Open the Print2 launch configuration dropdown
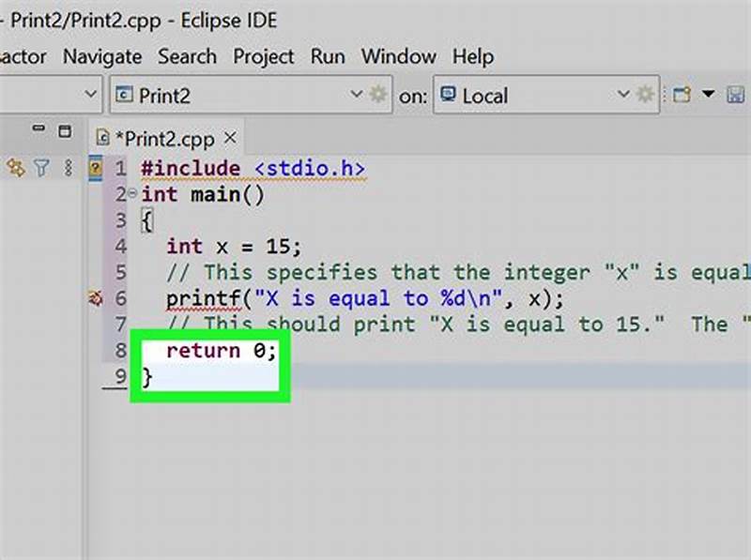The height and width of the screenshot is (560, 751). [x=355, y=94]
